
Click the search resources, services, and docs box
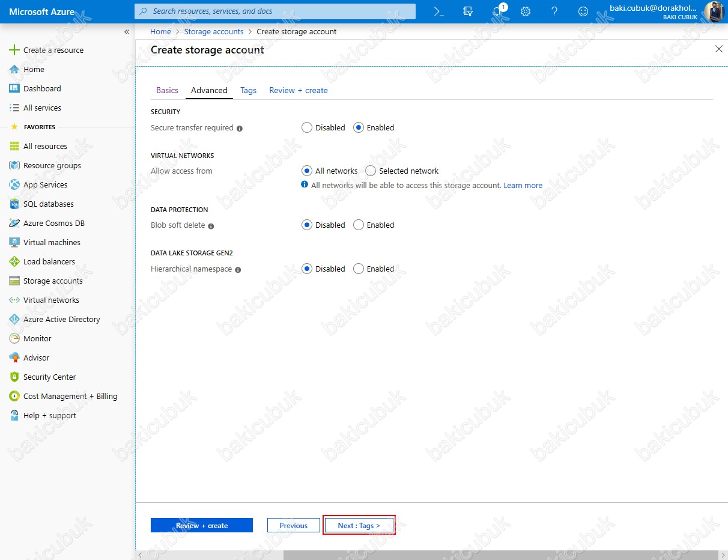pos(275,11)
